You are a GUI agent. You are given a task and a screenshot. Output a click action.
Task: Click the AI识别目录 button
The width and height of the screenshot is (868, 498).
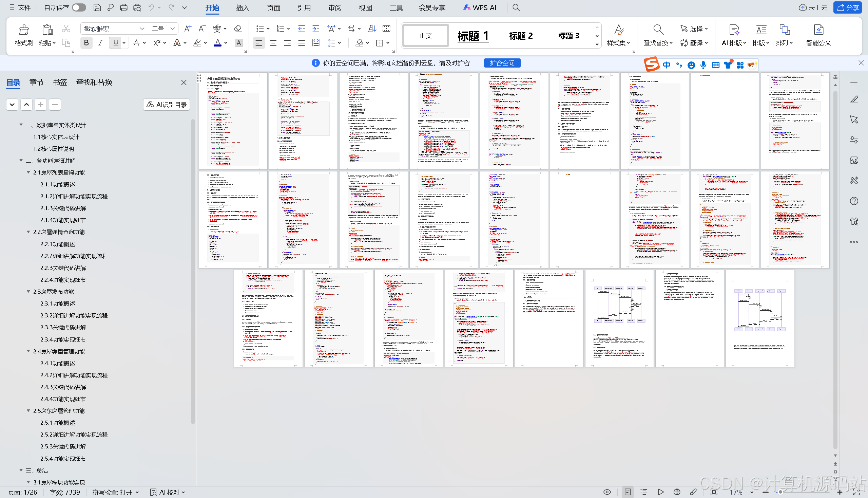point(167,105)
